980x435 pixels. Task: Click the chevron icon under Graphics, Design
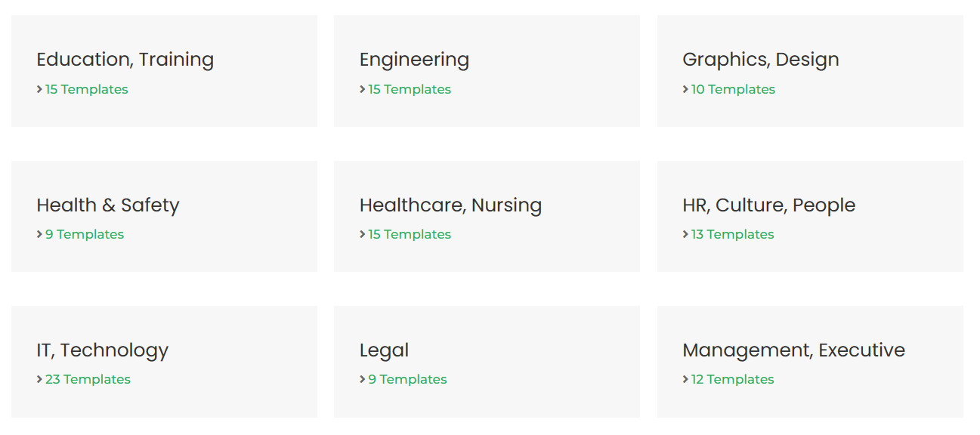(685, 89)
